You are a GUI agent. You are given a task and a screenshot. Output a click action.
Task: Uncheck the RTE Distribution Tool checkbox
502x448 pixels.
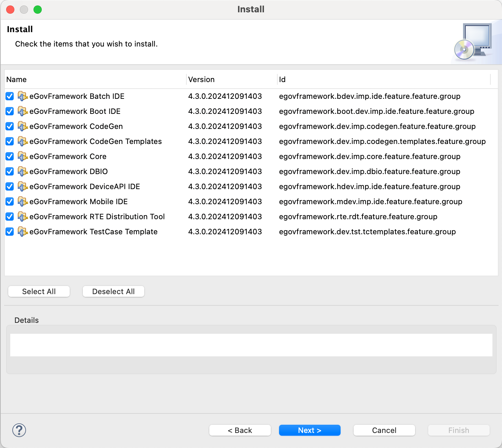pos(10,217)
